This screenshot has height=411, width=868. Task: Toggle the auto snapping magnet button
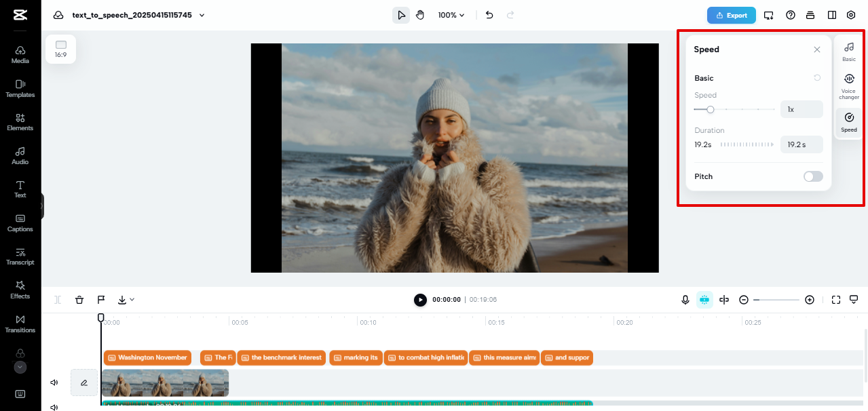pyautogui.click(x=704, y=300)
